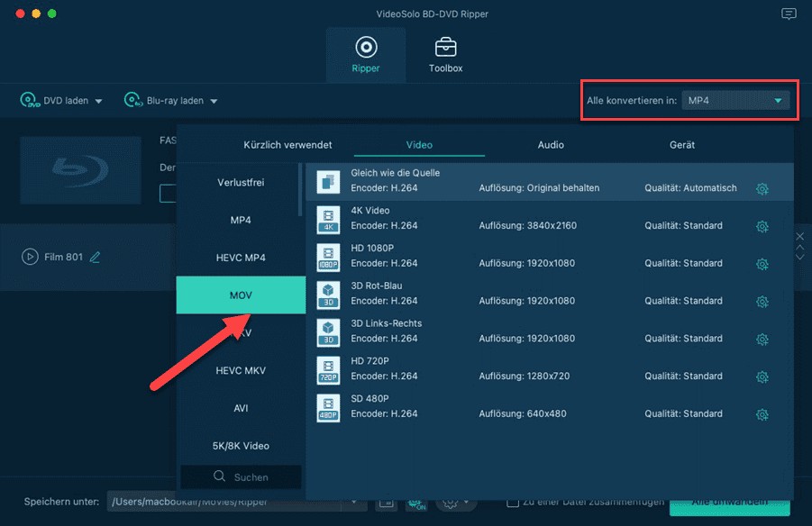
Task: Choose the HD 1080P preset icon
Action: pyautogui.click(x=328, y=258)
